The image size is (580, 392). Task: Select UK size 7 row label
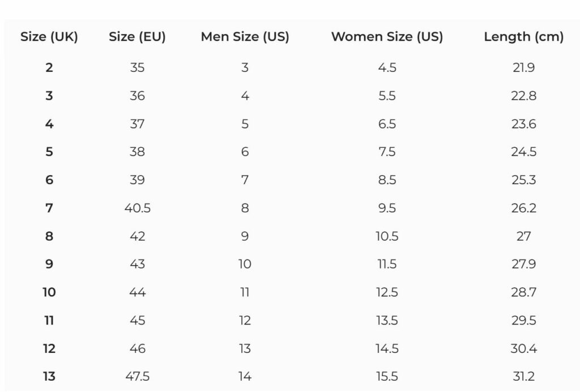pyautogui.click(x=49, y=208)
